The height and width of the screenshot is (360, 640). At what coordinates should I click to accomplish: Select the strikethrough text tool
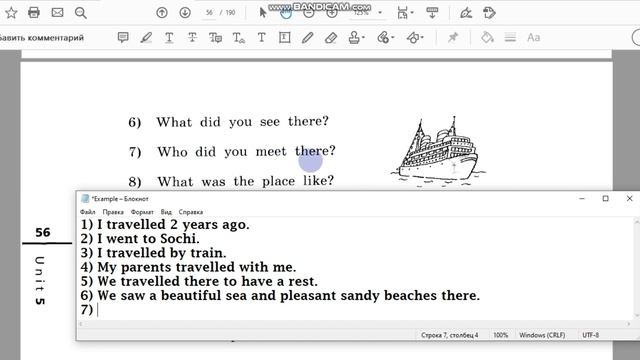(192, 38)
